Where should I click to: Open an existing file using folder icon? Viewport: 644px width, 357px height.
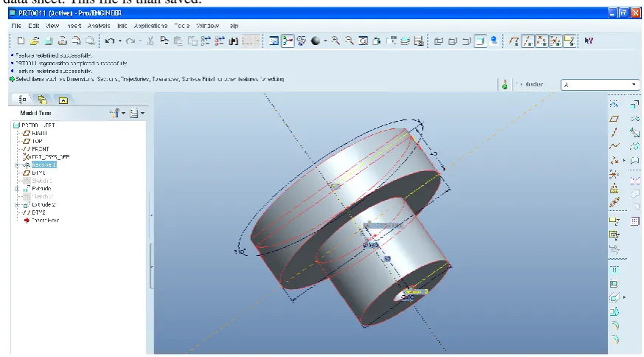pyautogui.click(x=35, y=41)
